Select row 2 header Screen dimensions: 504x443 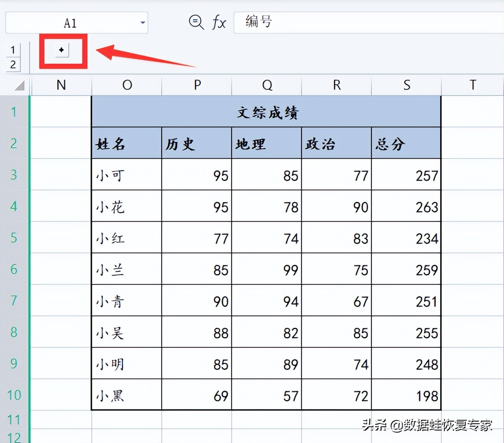click(14, 143)
